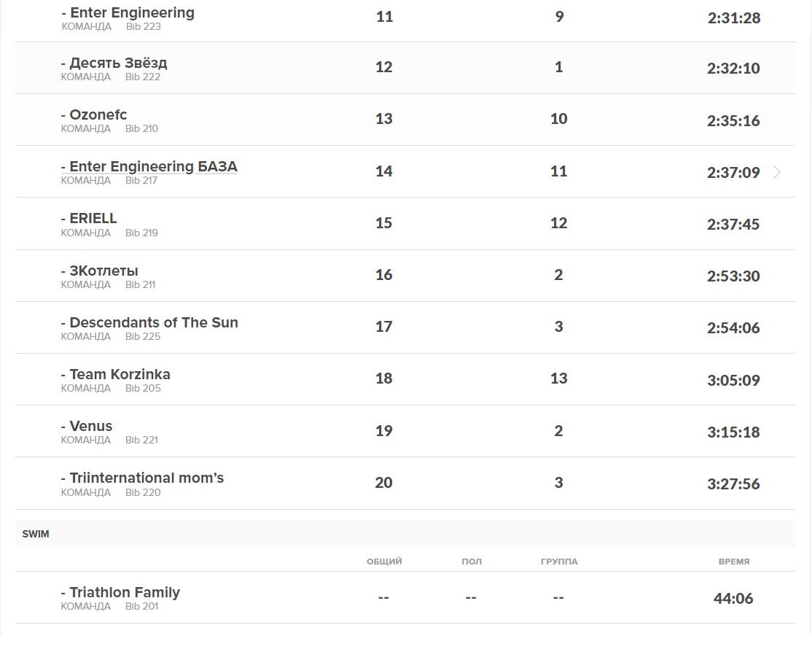Sort by ПОЛ column header

pos(472,562)
